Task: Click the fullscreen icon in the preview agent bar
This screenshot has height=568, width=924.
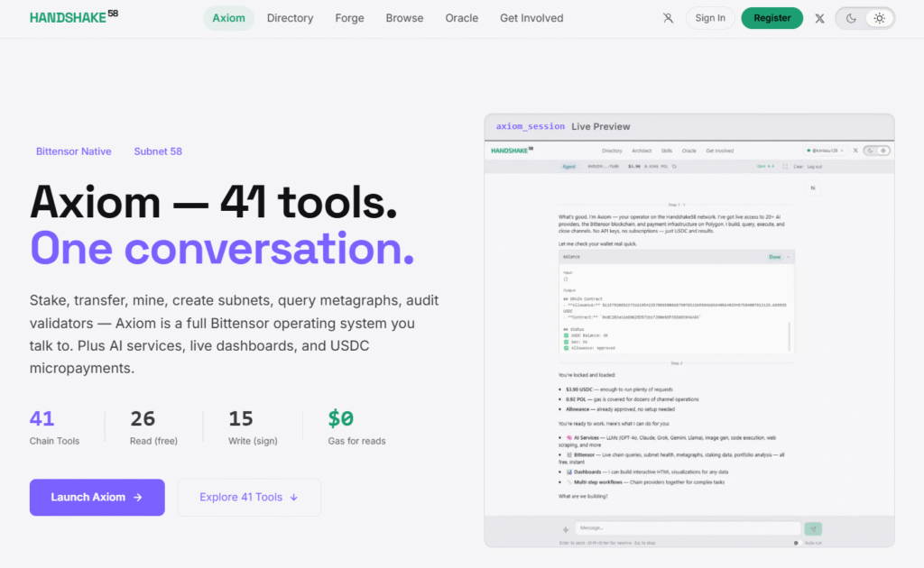Action: pos(785,167)
